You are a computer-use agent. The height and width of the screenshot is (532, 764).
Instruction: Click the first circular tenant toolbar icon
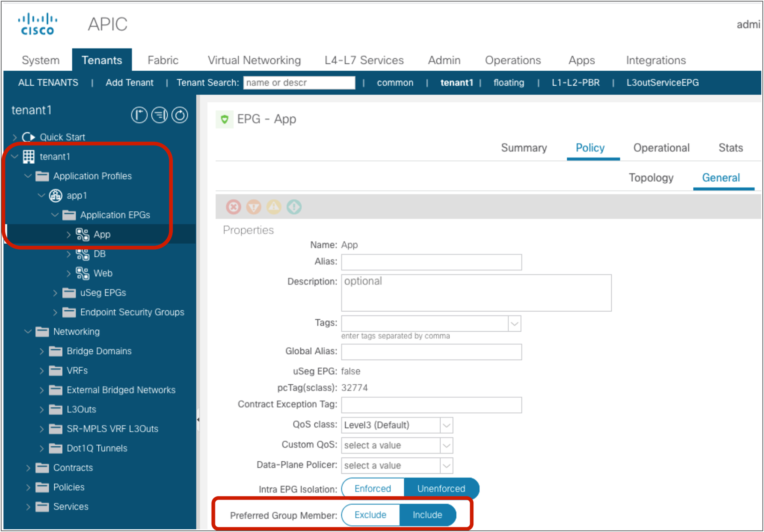[139, 115]
